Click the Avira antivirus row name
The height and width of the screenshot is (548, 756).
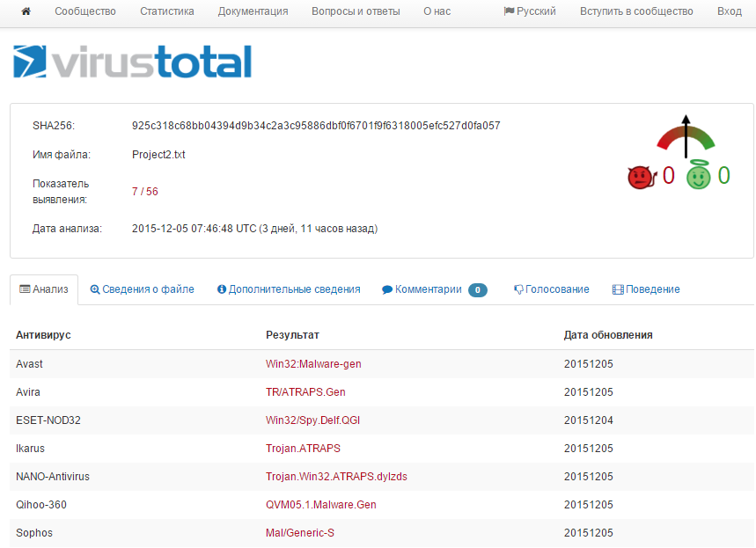[28, 391]
